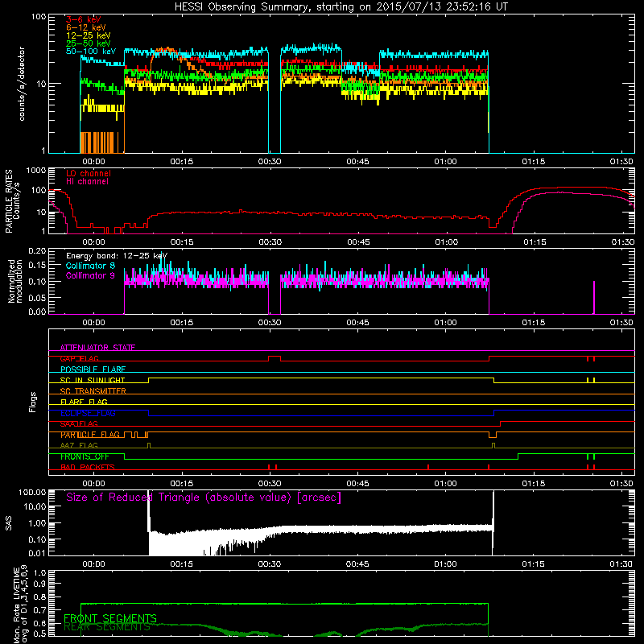The image size is (644, 644).
Task: Click the LO channel legend label
Action: (89, 173)
